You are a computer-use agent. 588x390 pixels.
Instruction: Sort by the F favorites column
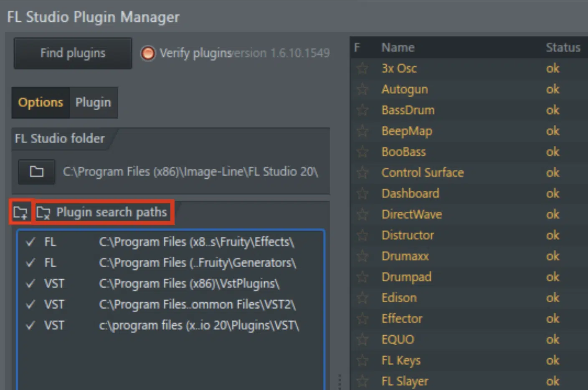coord(357,48)
